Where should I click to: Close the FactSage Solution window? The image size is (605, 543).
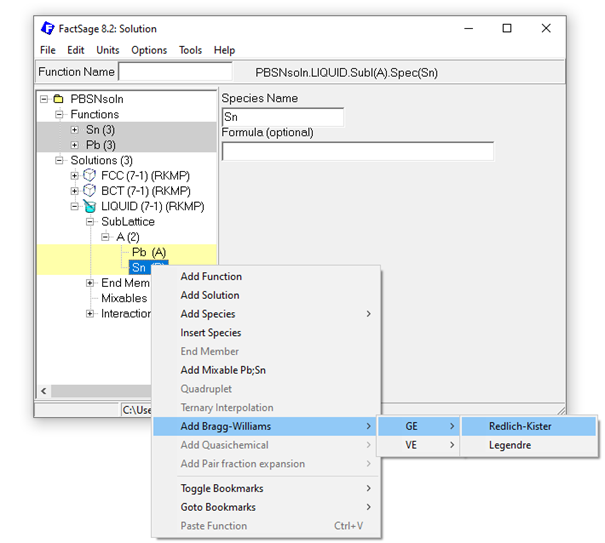[546, 28]
